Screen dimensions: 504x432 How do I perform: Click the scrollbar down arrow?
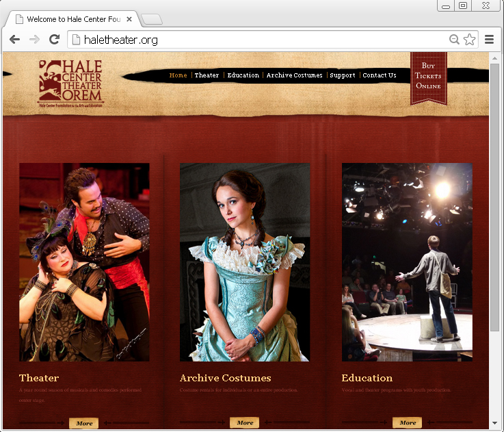click(x=495, y=424)
